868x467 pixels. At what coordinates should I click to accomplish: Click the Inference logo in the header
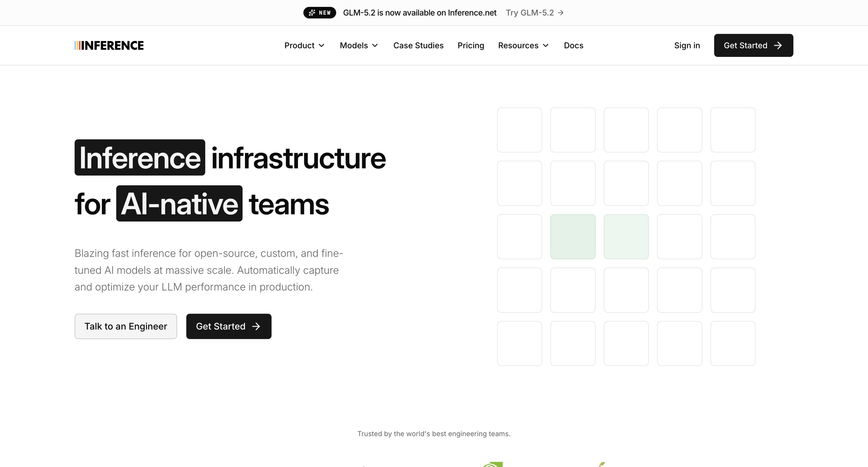[109, 45]
